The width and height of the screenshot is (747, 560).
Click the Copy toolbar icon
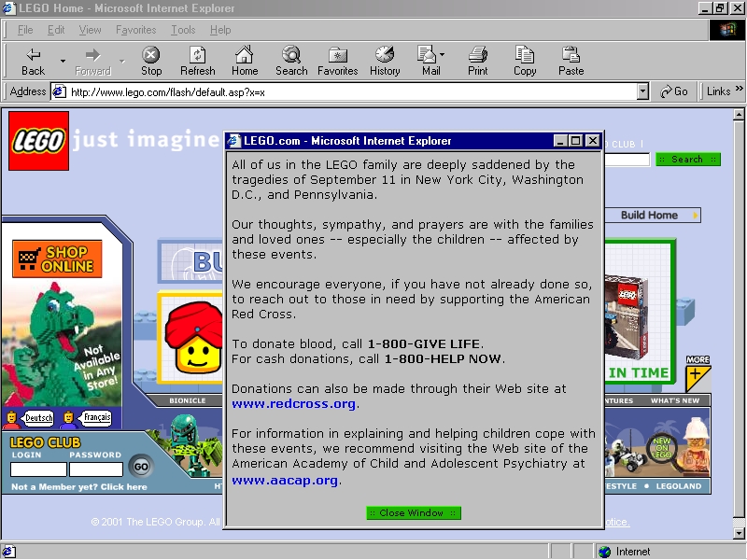[x=525, y=61]
